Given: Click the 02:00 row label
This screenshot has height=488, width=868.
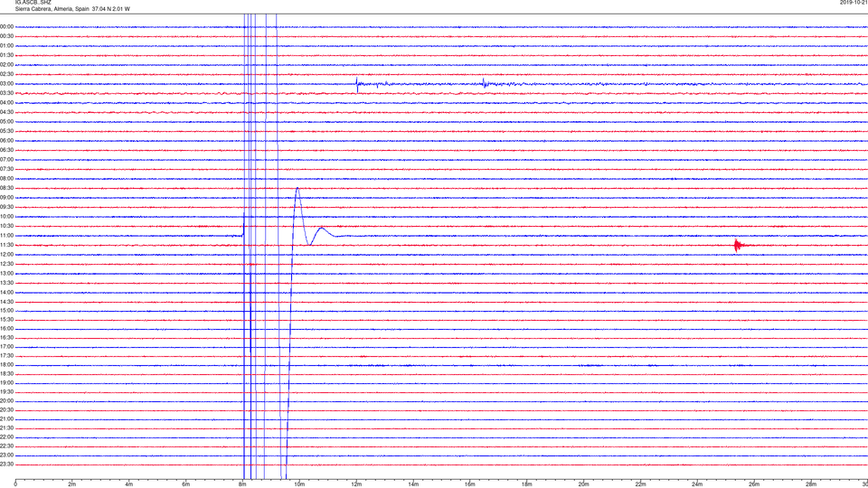Looking at the screenshot, I should pyautogui.click(x=6, y=65).
